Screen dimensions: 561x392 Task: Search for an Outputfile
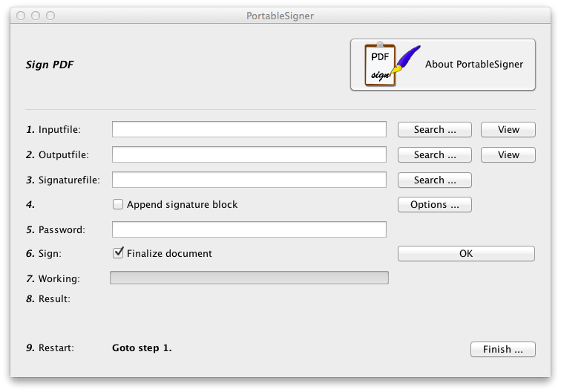click(x=435, y=155)
